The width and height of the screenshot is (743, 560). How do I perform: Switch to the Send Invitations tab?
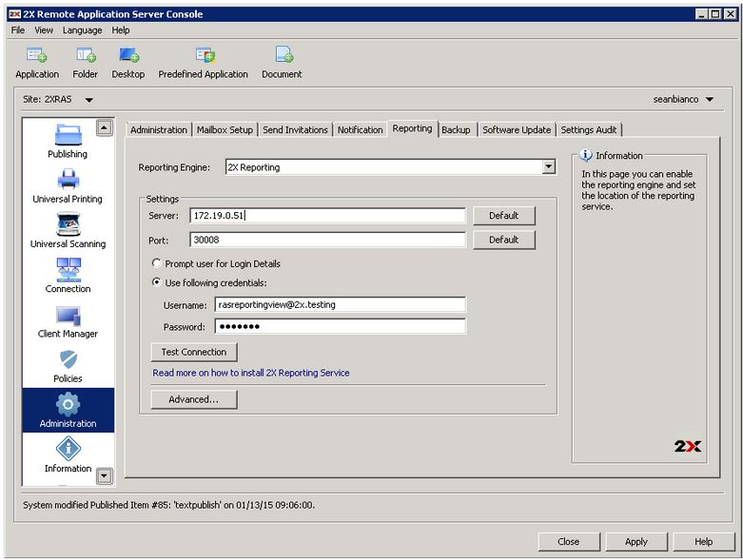[x=295, y=129]
